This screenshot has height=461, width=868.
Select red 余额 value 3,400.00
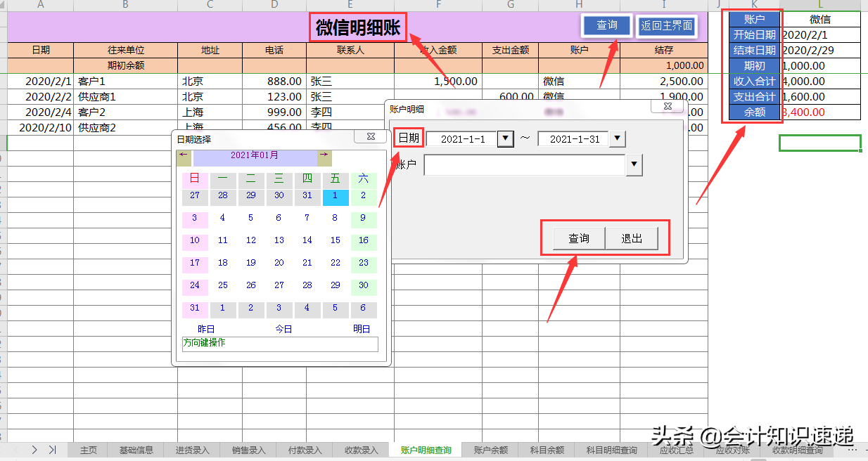[x=820, y=112]
